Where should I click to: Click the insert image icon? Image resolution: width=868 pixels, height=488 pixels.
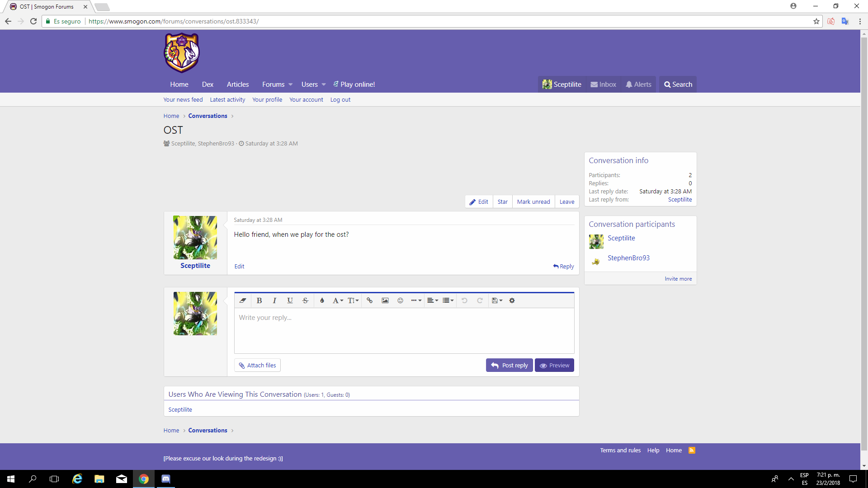[385, 300]
